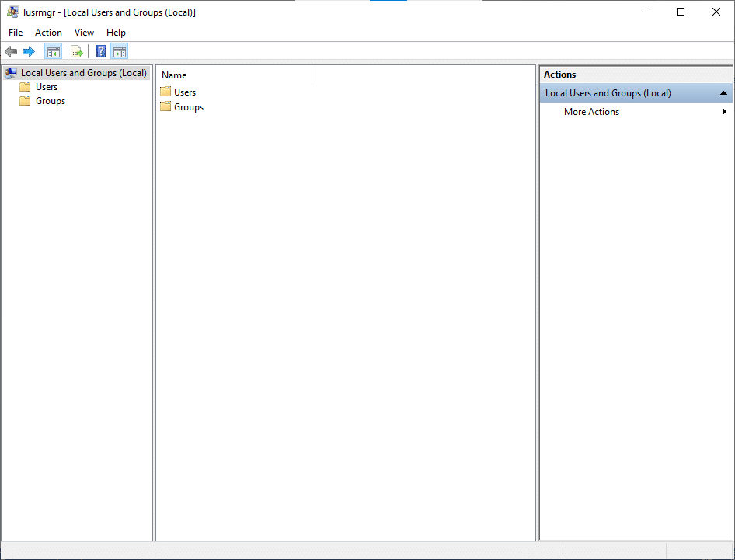Click the Users folder icon in the center list
Screen dimensions: 735x560
tap(165, 92)
